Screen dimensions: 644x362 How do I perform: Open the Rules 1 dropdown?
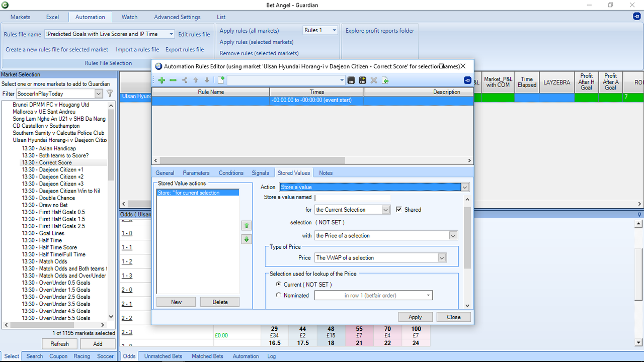334,30
